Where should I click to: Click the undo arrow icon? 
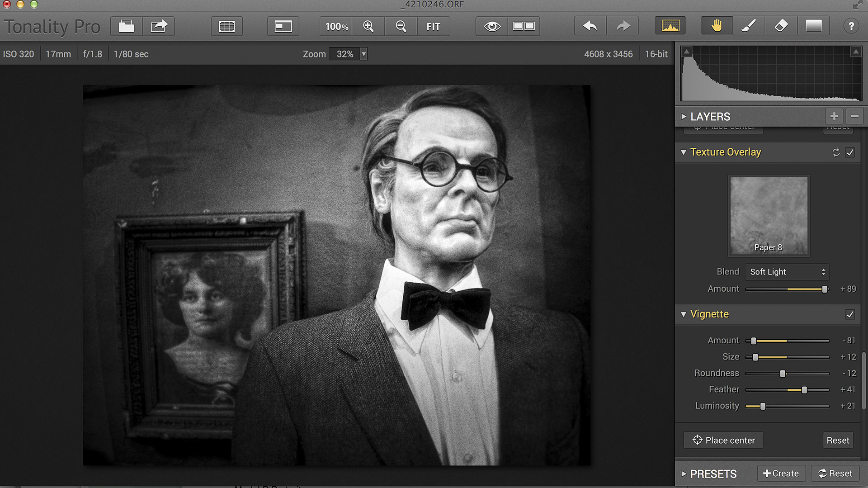[x=590, y=26]
